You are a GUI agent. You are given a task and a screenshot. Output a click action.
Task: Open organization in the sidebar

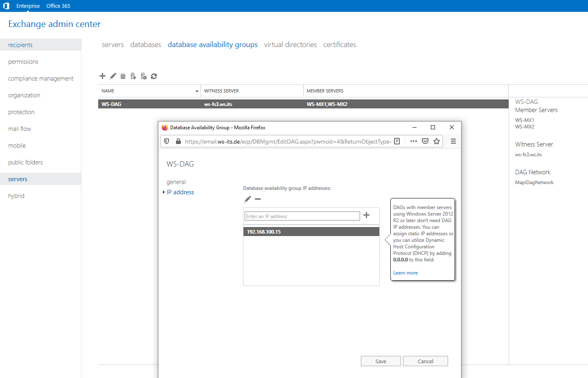coord(41,95)
